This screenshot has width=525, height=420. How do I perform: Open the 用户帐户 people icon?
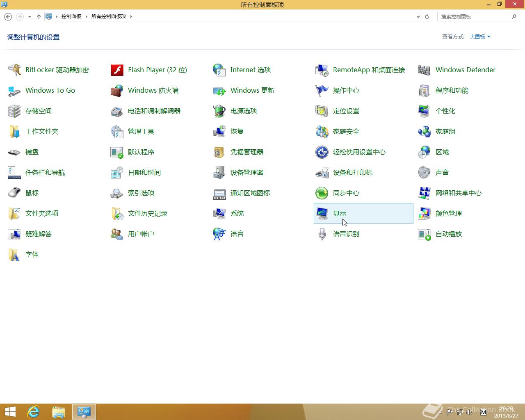coord(117,234)
